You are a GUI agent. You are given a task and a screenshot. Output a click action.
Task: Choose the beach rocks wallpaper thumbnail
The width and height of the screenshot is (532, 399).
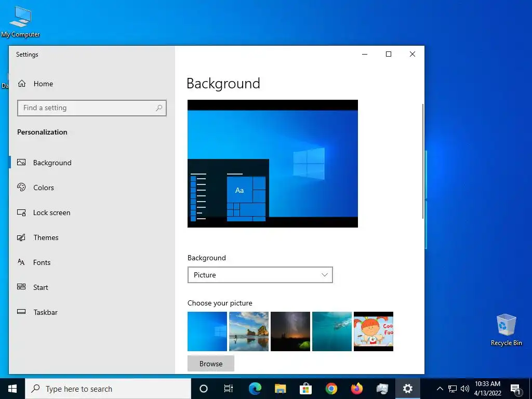pyautogui.click(x=249, y=331)
